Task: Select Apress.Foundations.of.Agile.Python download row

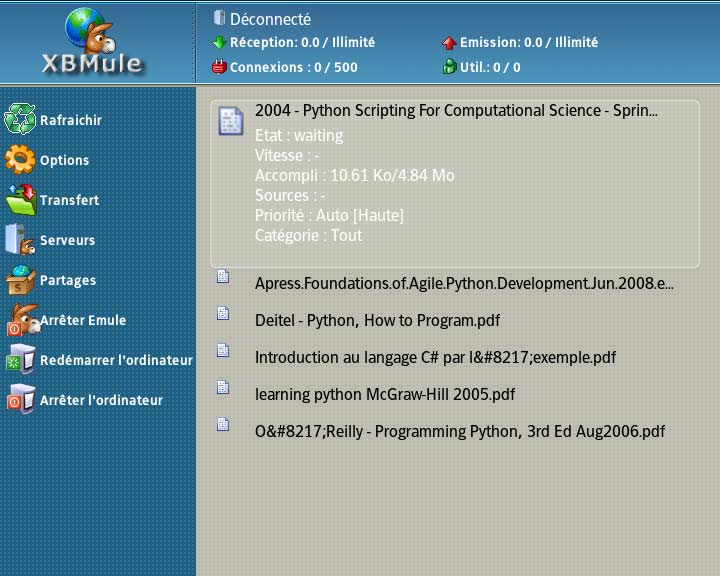Action: (x=464, y=283)
